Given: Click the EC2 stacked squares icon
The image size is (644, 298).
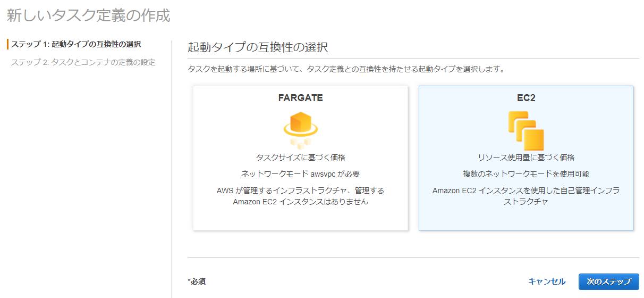Looking at the screenshot, I should (526, 130).
